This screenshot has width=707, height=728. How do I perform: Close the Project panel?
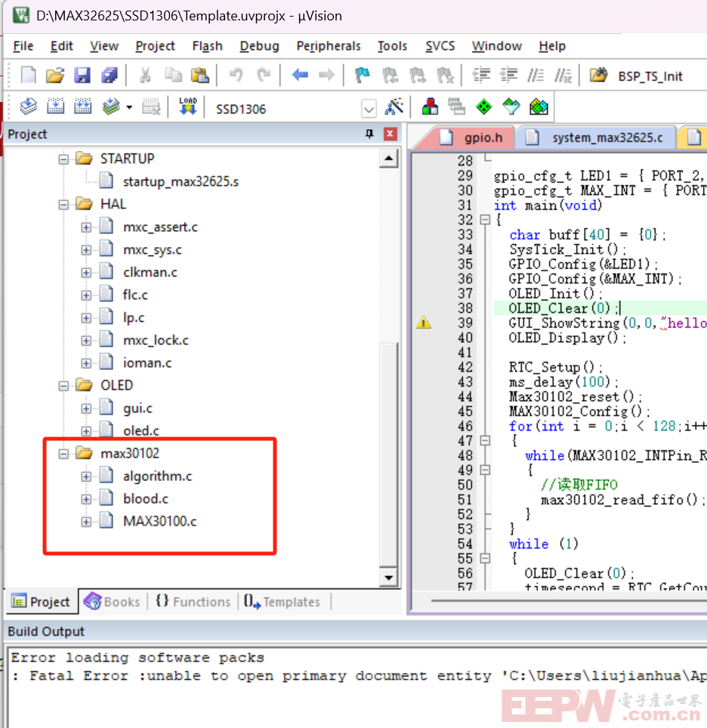(390, 134)
